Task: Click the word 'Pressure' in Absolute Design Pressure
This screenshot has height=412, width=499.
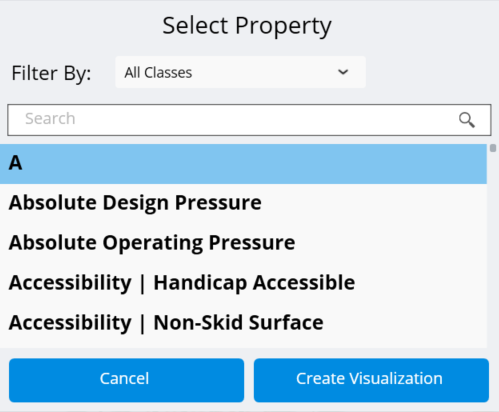Action: click(x=218, y=203)
